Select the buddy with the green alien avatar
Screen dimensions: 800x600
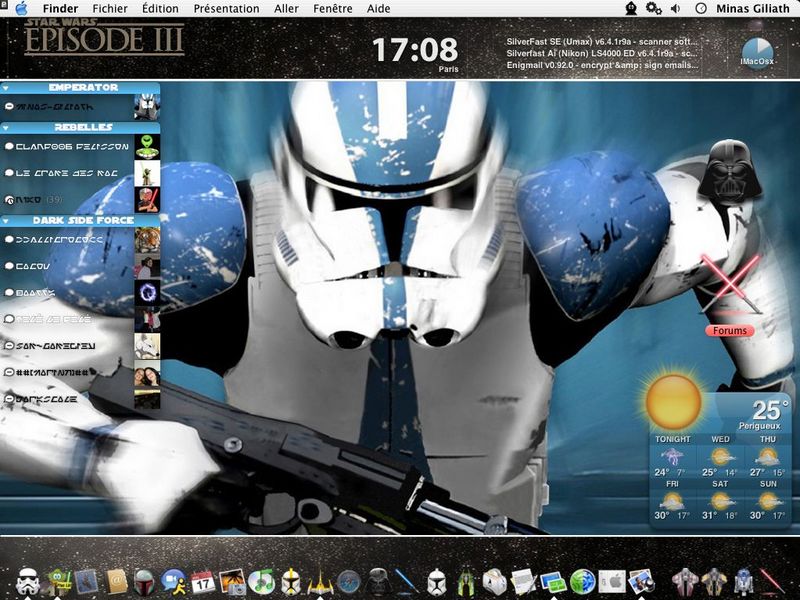[80, 146]
